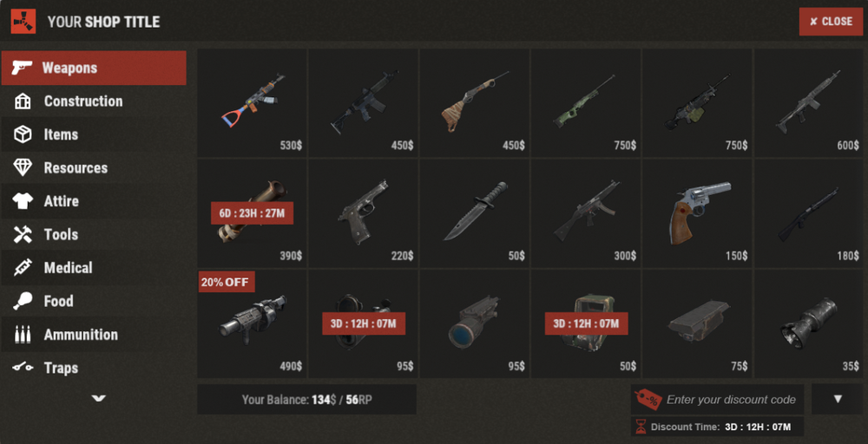Choose the combat knife priced at 50$
The image size is (868, 444).
(x=475, y=214)
